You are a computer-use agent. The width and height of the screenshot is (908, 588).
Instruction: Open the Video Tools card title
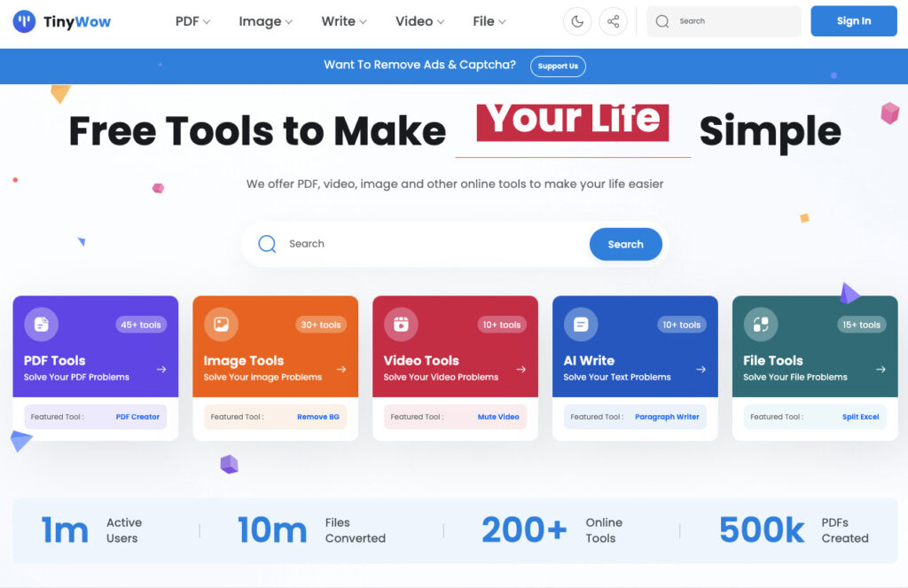(x=421, y=360)
